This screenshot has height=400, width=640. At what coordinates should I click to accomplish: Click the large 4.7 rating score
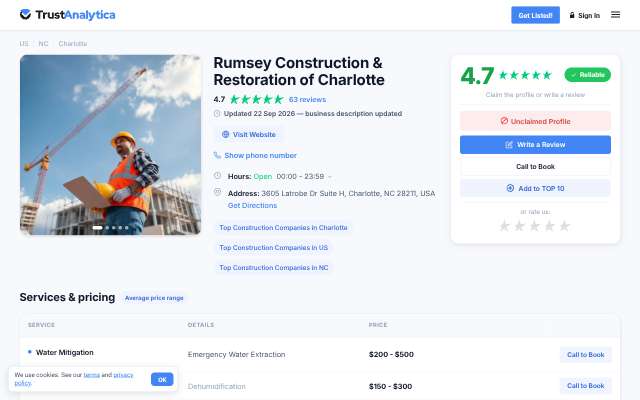[477, 76]
